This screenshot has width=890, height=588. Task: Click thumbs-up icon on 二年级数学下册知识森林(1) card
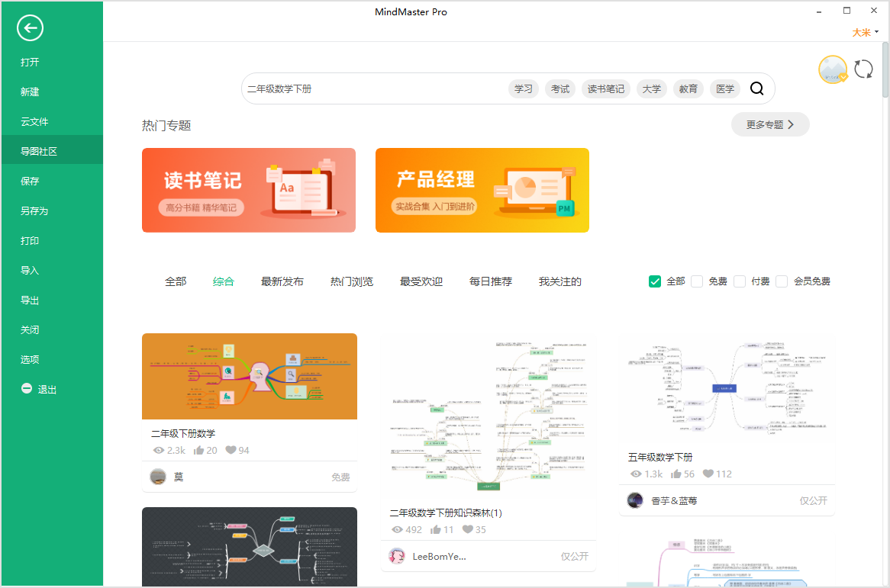[x=435, y=529]
